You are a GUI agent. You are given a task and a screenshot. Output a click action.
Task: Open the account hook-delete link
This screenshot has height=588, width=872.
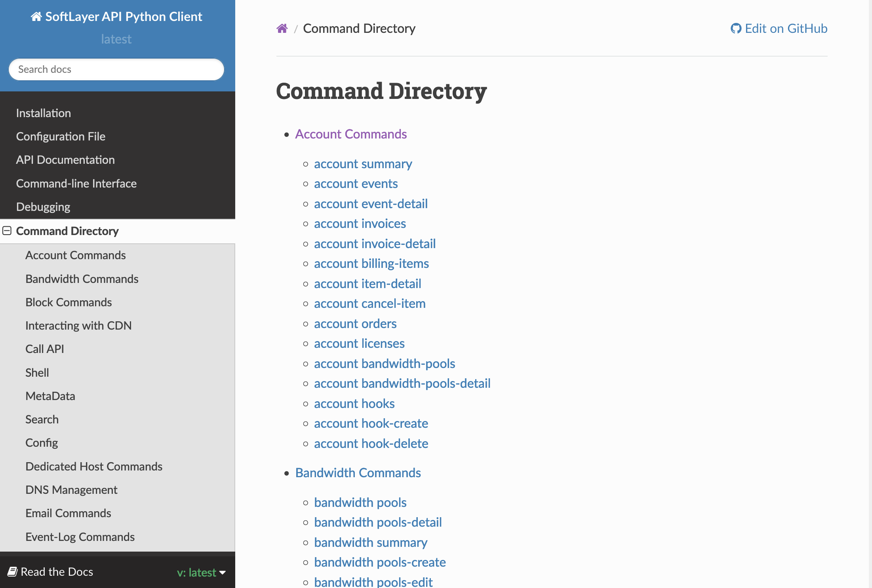[371, 443]
